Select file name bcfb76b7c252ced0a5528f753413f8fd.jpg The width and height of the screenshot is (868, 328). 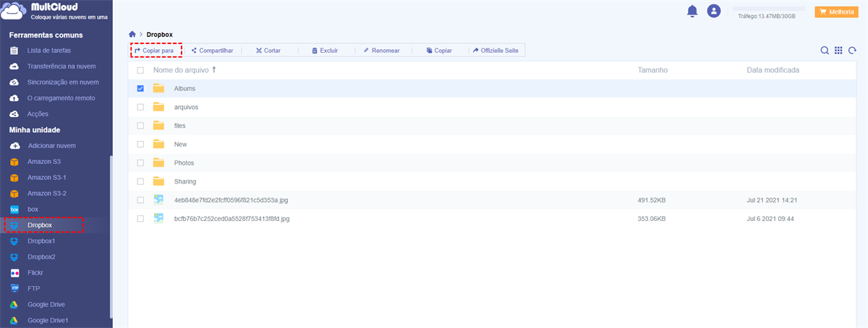point(231,218)
